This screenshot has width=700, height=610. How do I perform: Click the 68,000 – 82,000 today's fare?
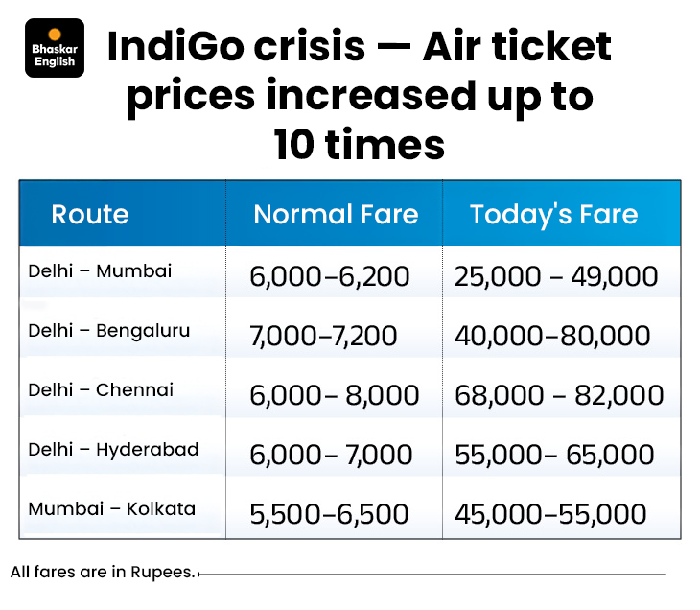tap(559, 395)
